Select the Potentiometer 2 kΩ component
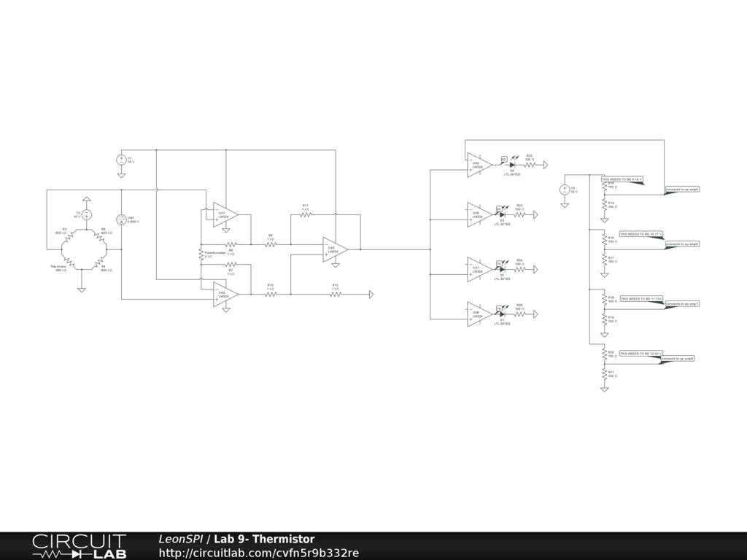747x560 pixels. pyautogui.click(x=201, y=254)
